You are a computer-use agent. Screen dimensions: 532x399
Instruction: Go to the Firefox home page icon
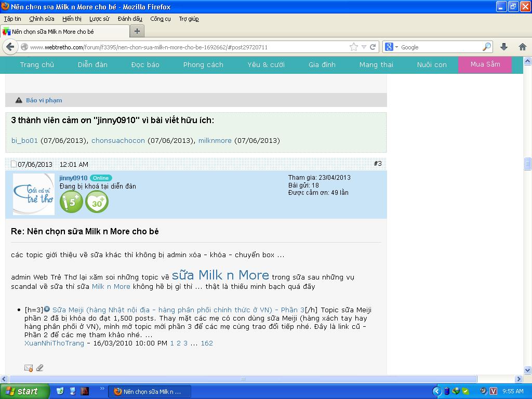point(523,47)
